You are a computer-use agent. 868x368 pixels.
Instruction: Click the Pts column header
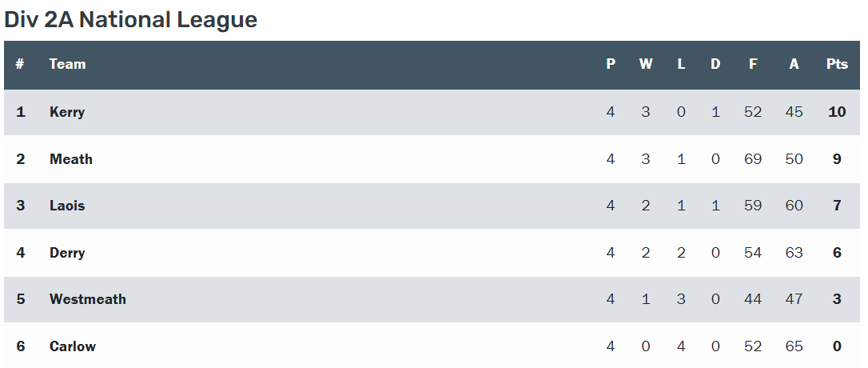point(837,64)
